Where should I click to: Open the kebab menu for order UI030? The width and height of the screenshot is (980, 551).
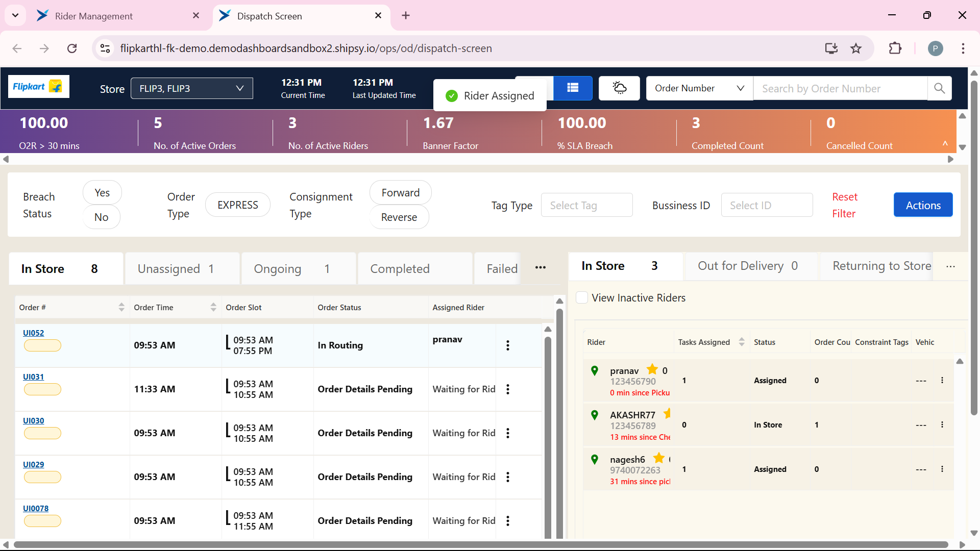[x=508, y=433]
